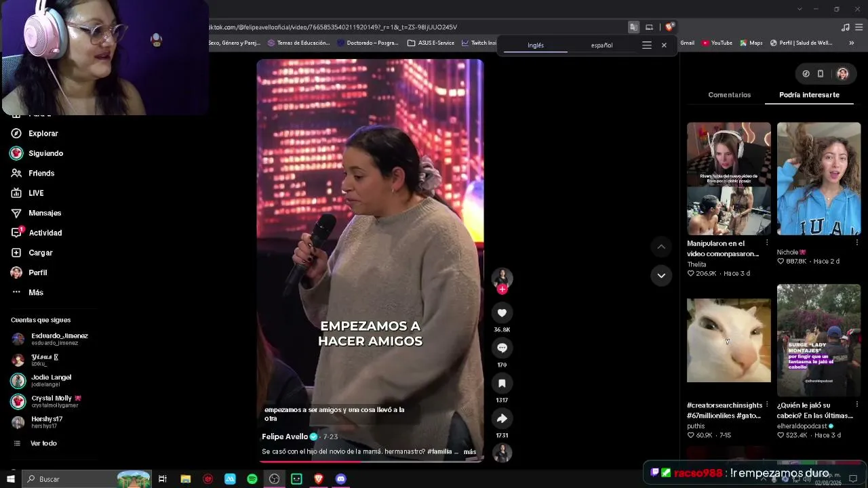Open the Maps bookmark
The height and width of the screenshot is (488, 868).
click(x=751, y=43)
